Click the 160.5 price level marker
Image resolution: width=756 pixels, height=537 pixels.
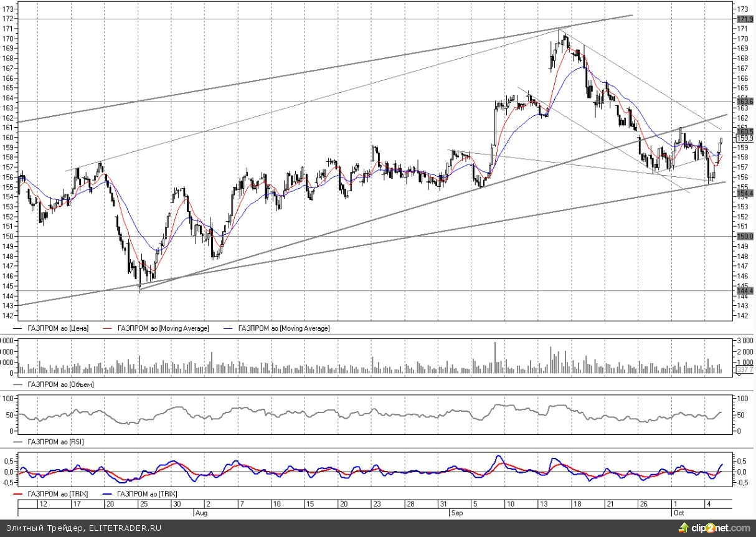(x=745, y=131)
